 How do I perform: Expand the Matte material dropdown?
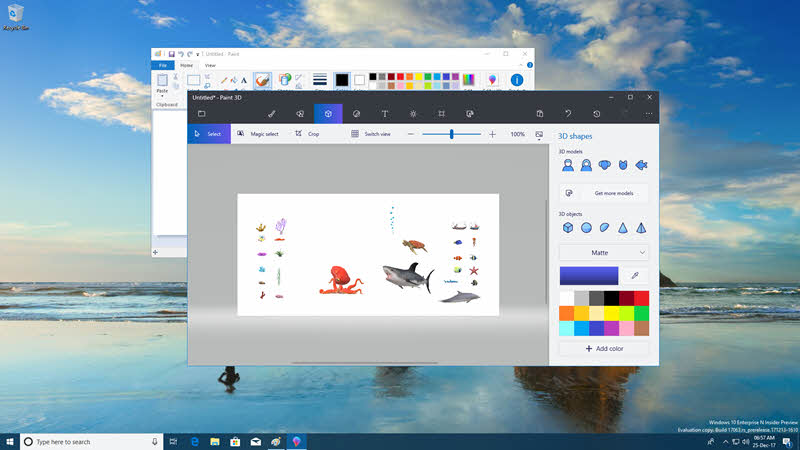[604, 253]
